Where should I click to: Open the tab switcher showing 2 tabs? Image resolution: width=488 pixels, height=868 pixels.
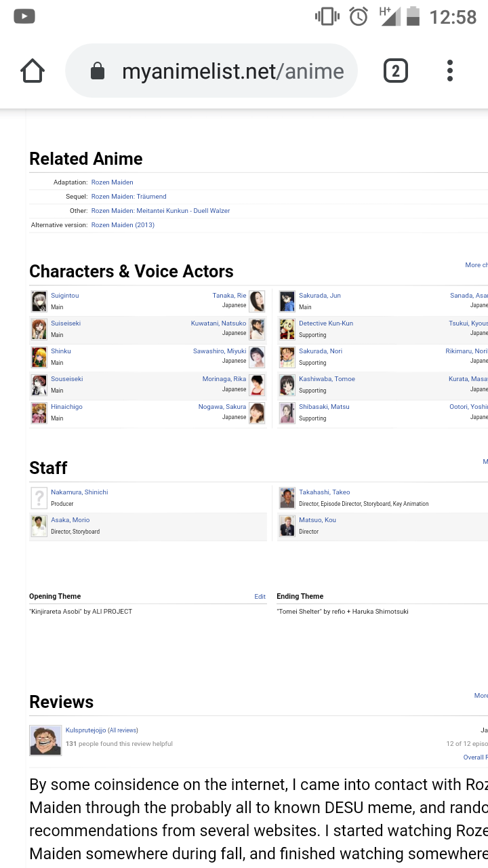click(396, 71)
